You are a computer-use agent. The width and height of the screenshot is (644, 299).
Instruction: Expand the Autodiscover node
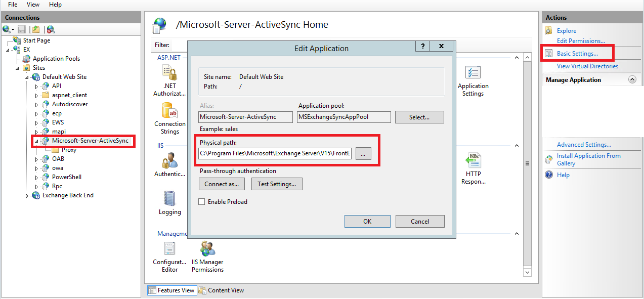click(x=36, y=104)
